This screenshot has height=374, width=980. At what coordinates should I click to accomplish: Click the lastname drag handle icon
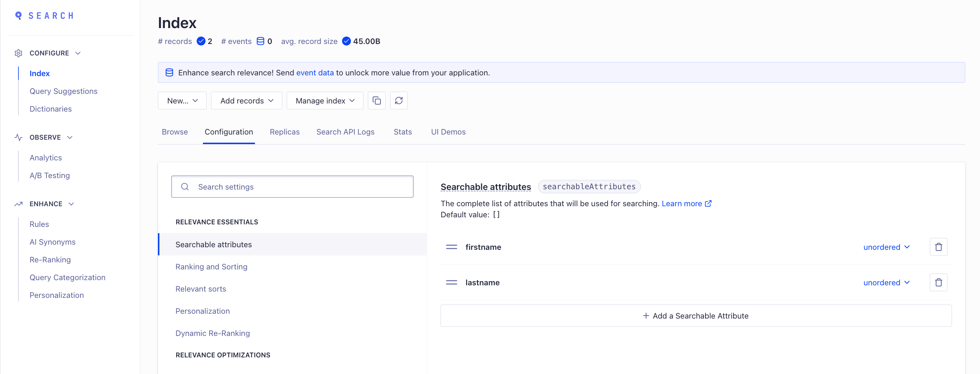451,282
